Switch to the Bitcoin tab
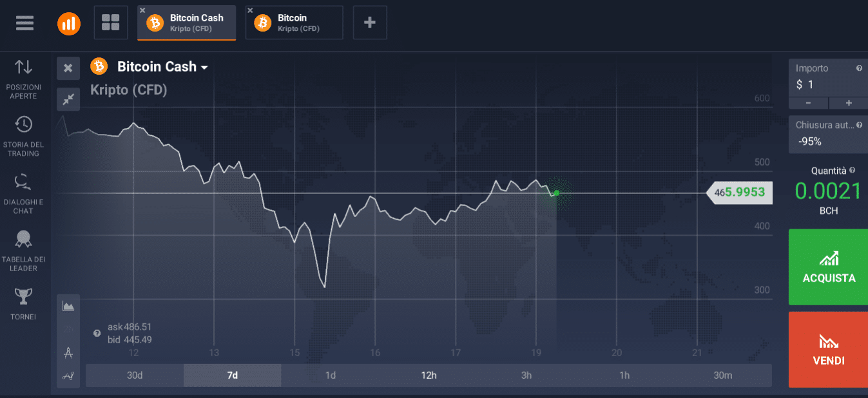This screenshot has width=868, height=398. coord(294,23)
